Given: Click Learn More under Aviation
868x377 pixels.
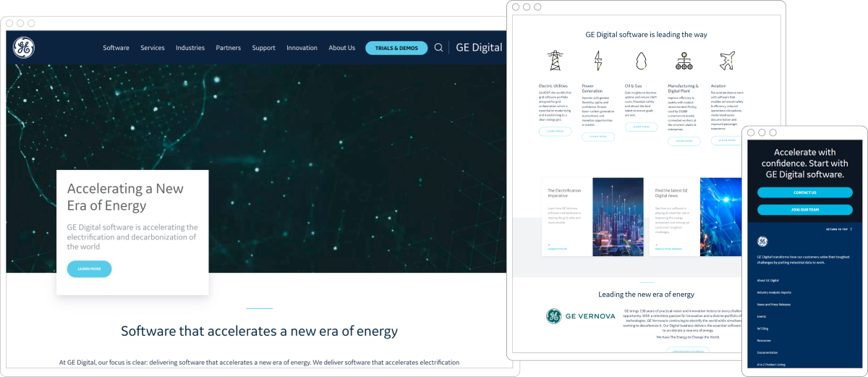Looking at the screenshot, I should pos(727,140).
